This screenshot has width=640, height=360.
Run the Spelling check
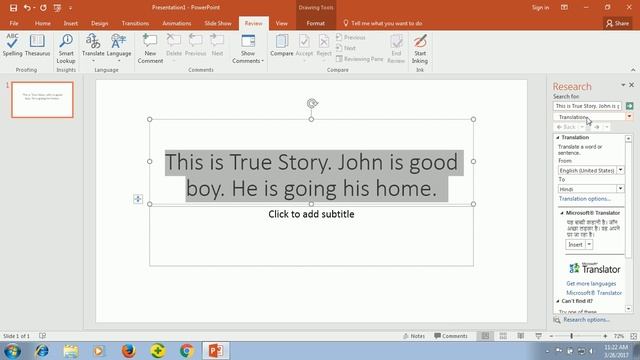12,45
